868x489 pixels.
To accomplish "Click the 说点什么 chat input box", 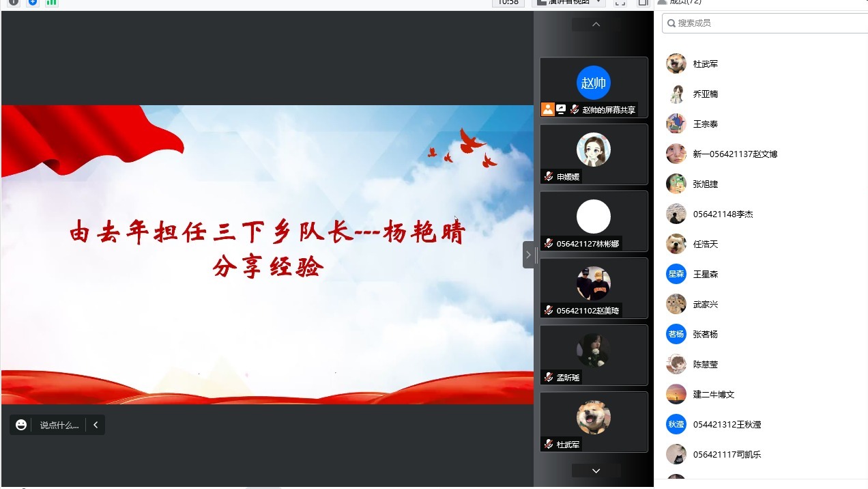I will [x=59, y=425].
